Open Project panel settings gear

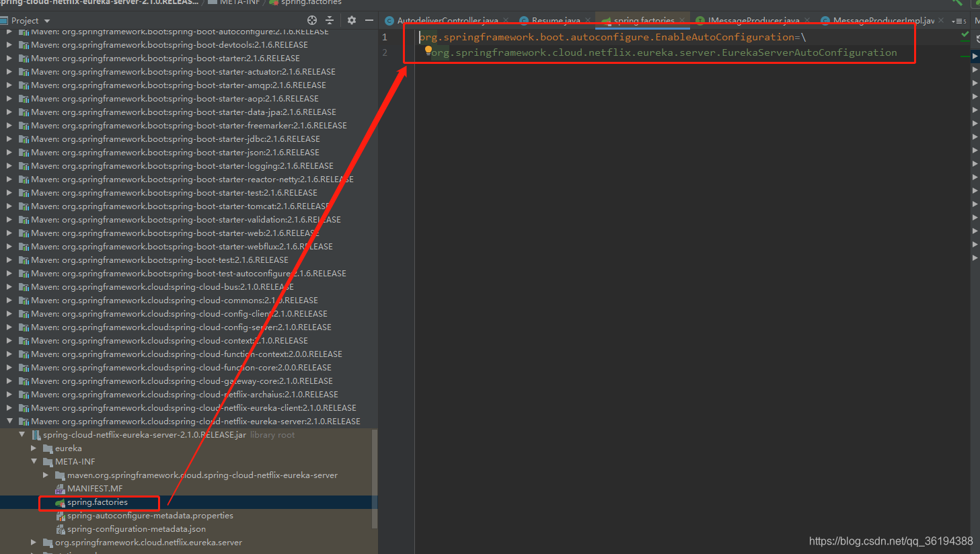(351, 20)
